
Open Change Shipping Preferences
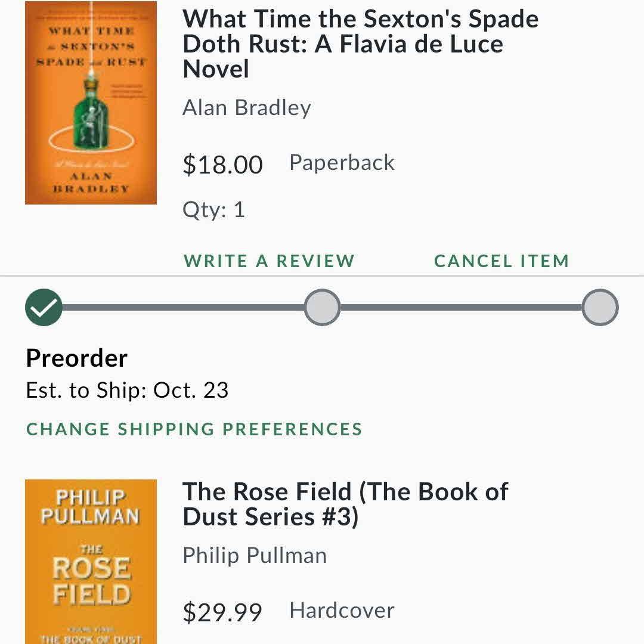pos(194,429)
